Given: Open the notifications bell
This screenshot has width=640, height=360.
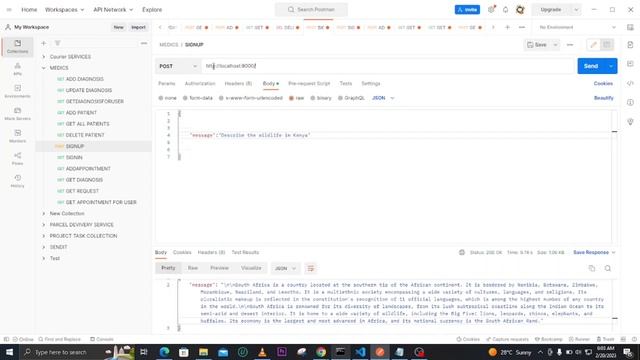Looking at the screenshot, I should click(x=505, y=9).
